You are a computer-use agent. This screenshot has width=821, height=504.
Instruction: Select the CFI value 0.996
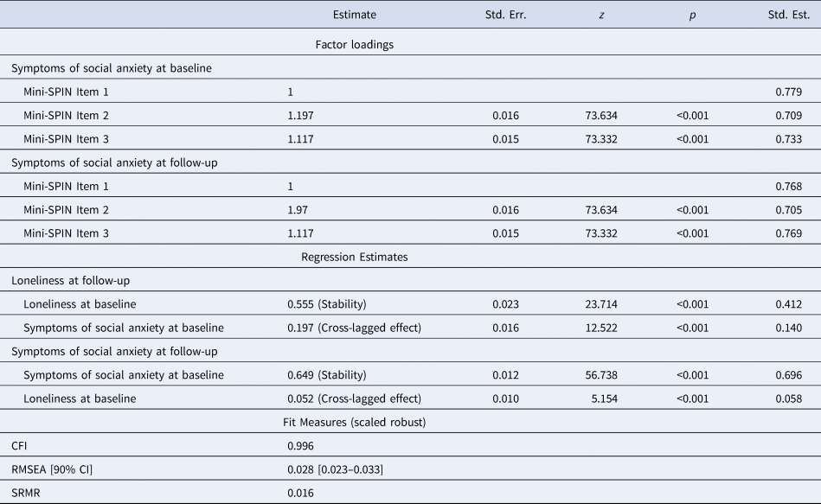point(300,446)
